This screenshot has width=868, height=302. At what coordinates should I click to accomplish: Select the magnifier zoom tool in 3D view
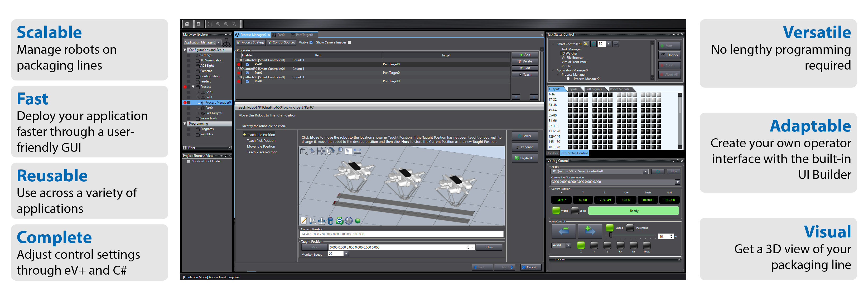click(340, 151)
